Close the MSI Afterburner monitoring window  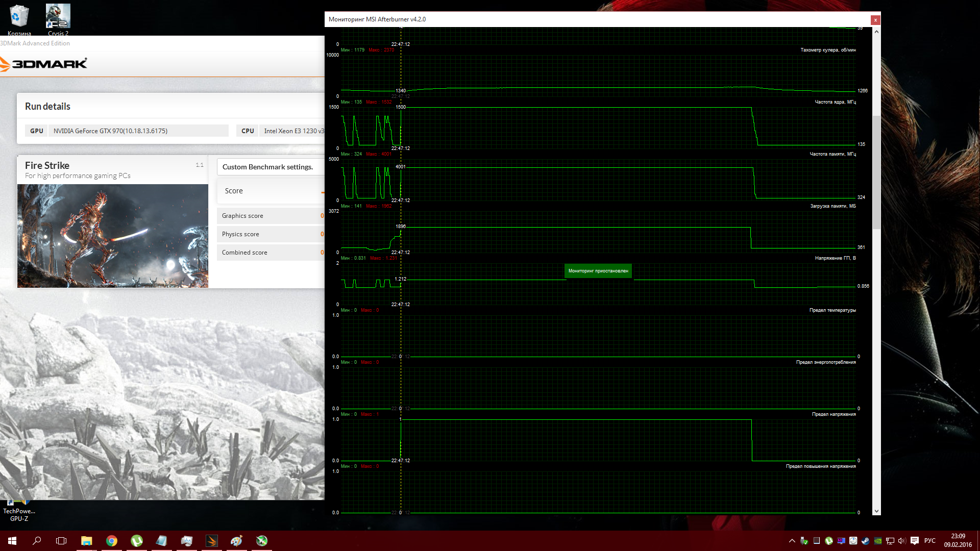875,20
